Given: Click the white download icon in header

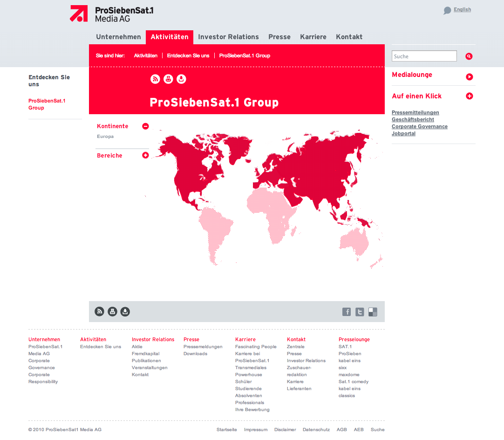Looking at the screenshot, I should pos(181,79).
